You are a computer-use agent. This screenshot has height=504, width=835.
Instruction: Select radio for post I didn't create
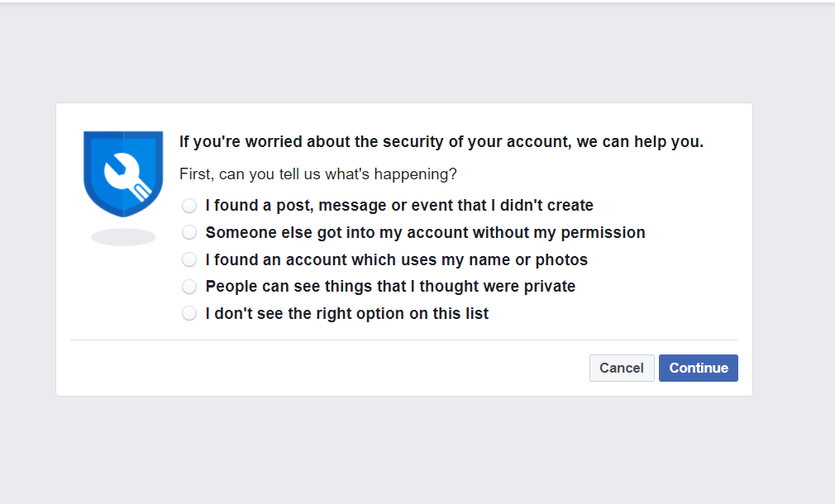pyautogui.click(x=189, y=206)
